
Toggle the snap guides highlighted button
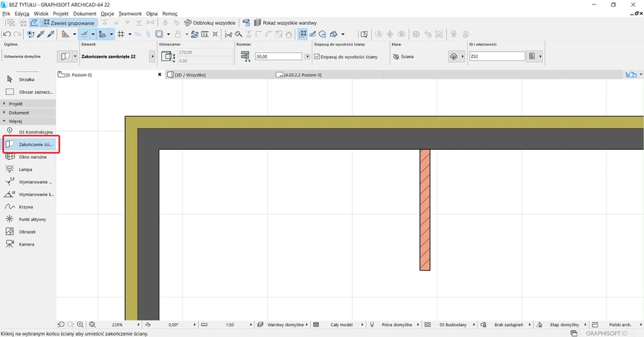pyautogui.click(x=84, y=34)
